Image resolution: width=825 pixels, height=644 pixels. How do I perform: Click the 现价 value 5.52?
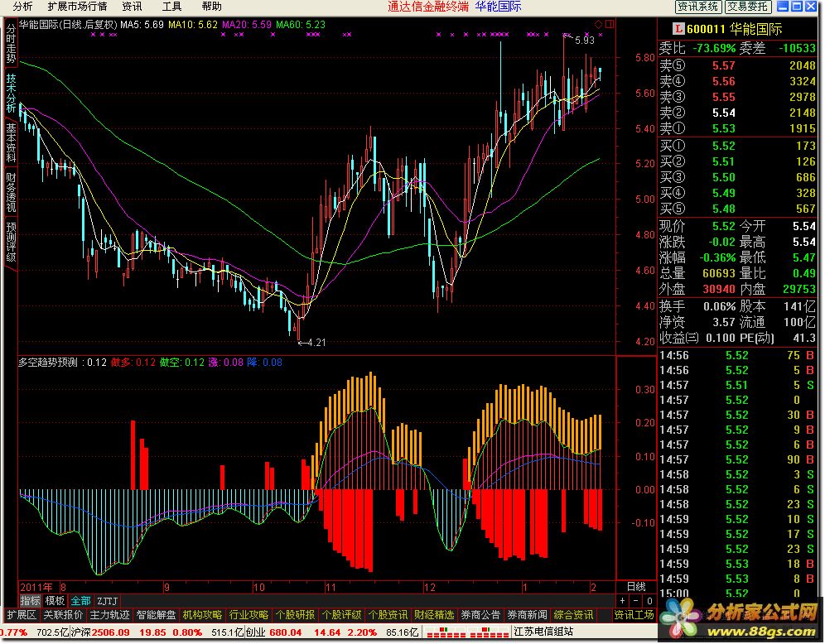tap(723, 226)
